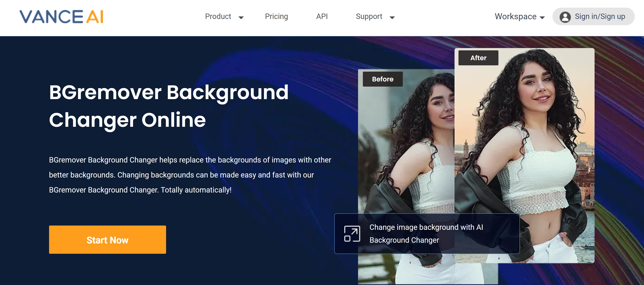Open the Product menu
This screenshot has width=644, height=285.
click(218, 16)
